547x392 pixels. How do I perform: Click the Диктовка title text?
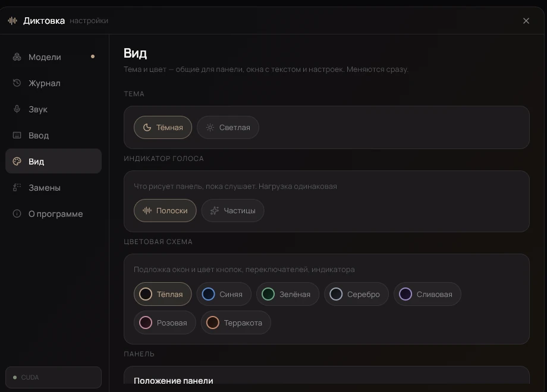pos(44,21)
